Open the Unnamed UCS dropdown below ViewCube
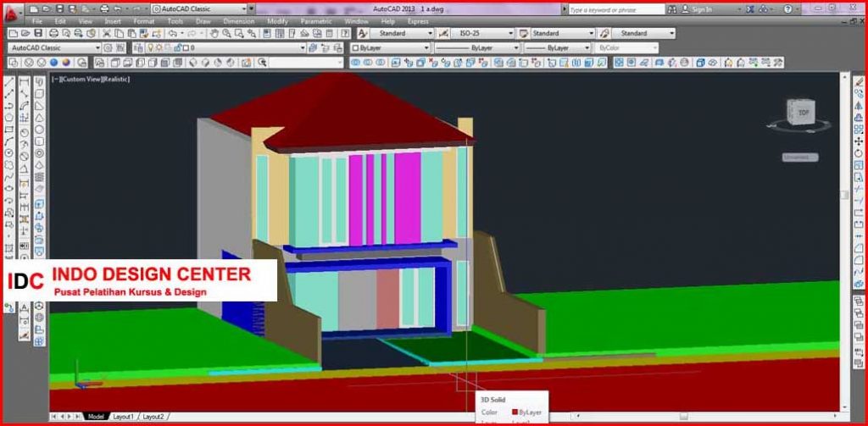Image resolution: width=868 pixels, height=426 pixels. pyautogui.click(x=800, y=158)
